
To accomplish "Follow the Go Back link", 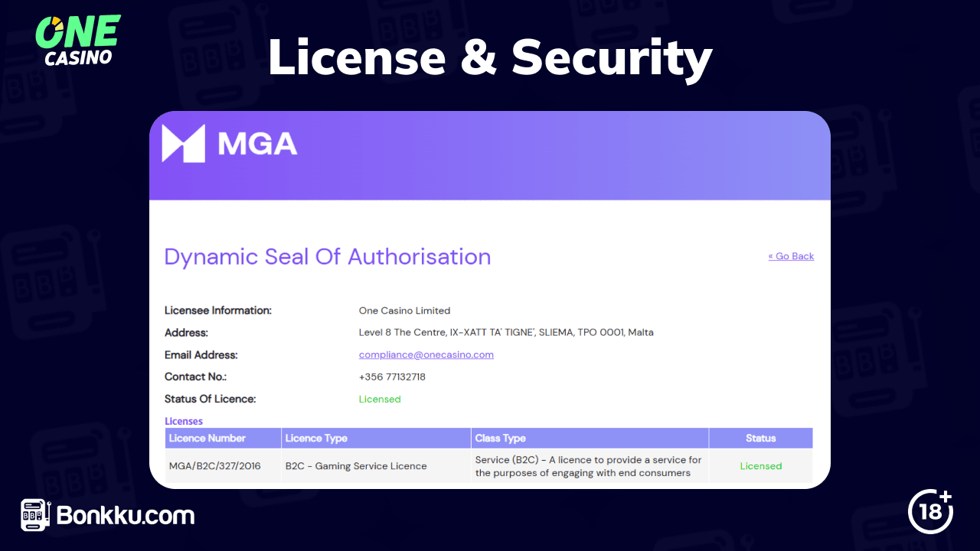I will [791, 256].
